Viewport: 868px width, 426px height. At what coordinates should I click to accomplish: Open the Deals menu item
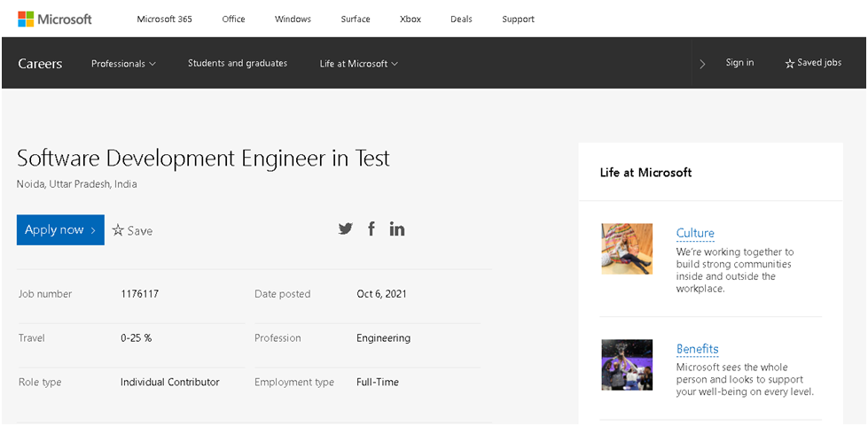461,19
